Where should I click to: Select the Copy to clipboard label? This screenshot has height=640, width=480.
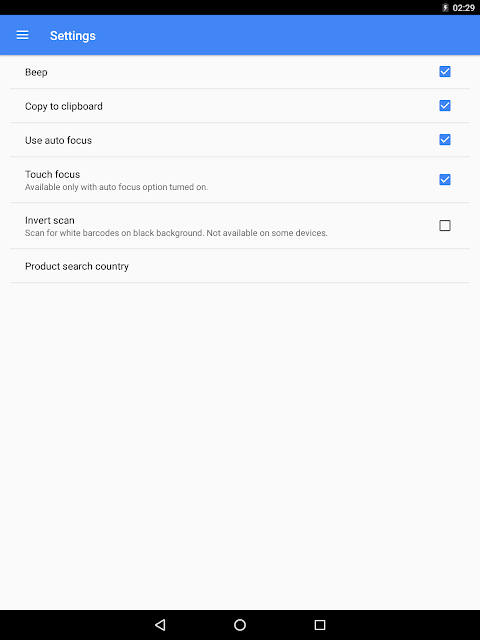point(64,107)
